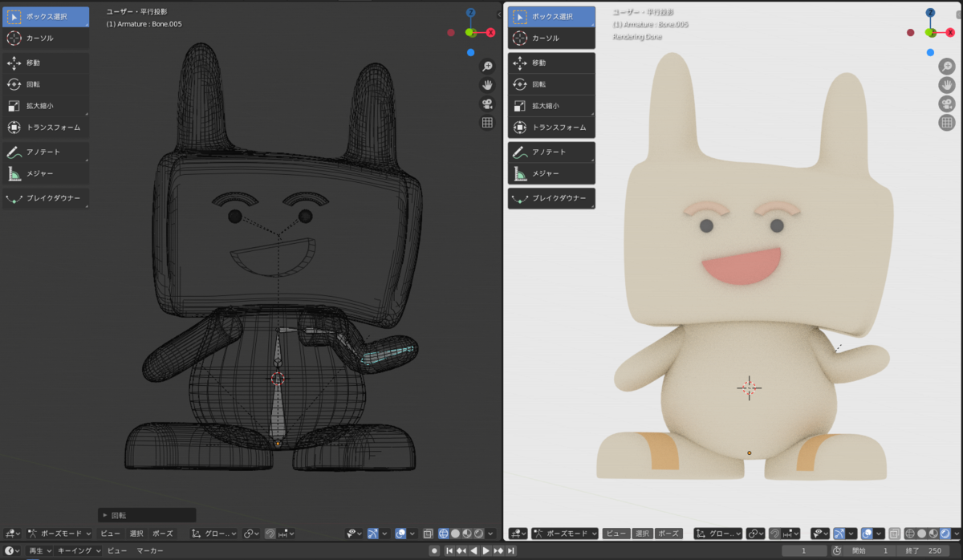Activate Rotate (回転) tool in left viewport
Screen dimensions: 963x560
point(45,83)
